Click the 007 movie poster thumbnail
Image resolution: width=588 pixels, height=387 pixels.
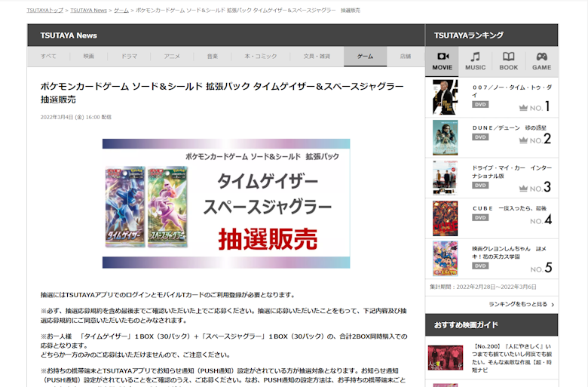click(445, 97)
